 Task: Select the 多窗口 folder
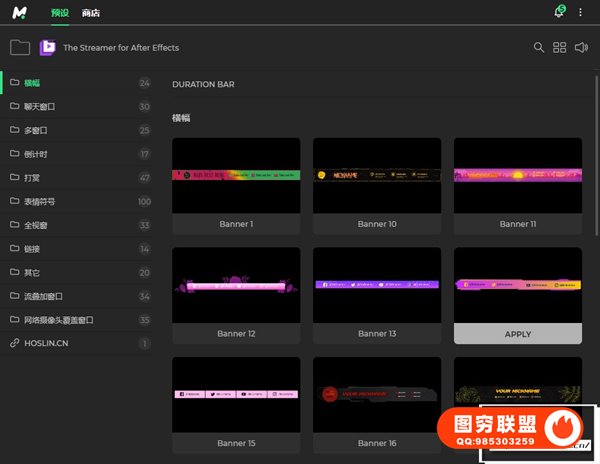(36, 130)
